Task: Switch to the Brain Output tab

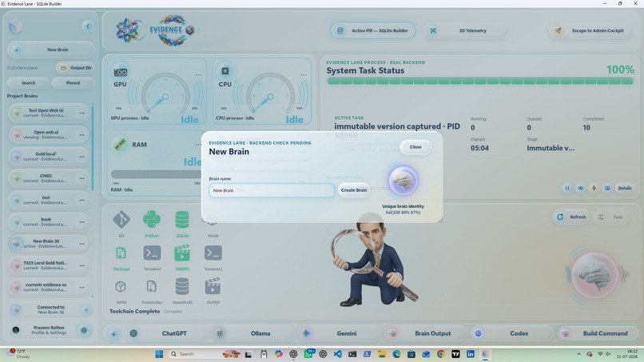Action: 425,334
